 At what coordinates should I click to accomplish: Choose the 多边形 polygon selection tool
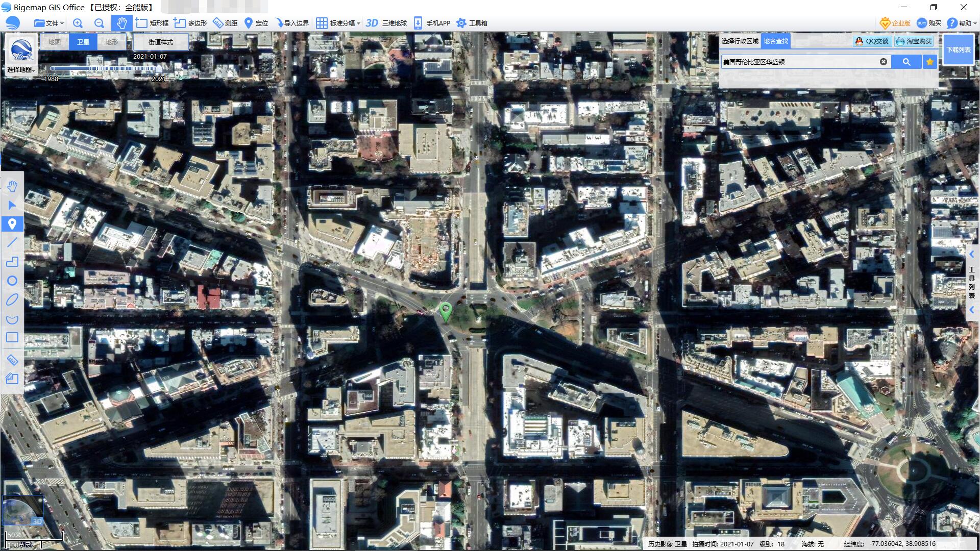click(190, 23)
